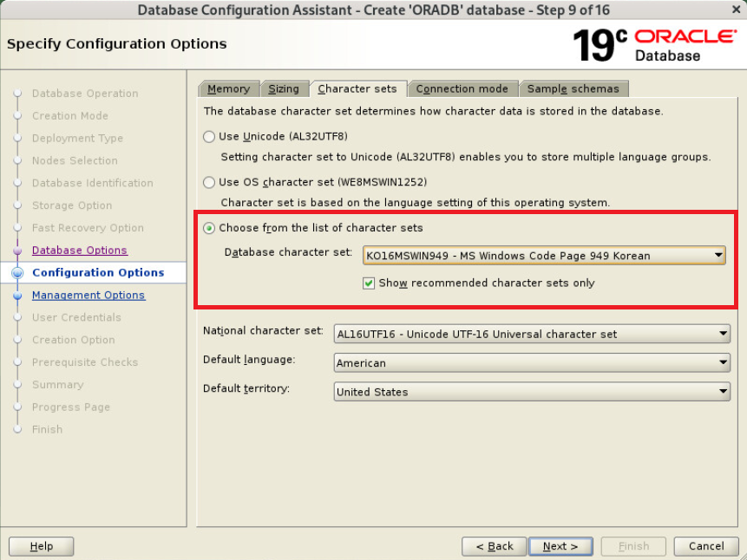This screenshot has width=747, height=560.
Task: Click the Back button
Action: pos(494,546)
